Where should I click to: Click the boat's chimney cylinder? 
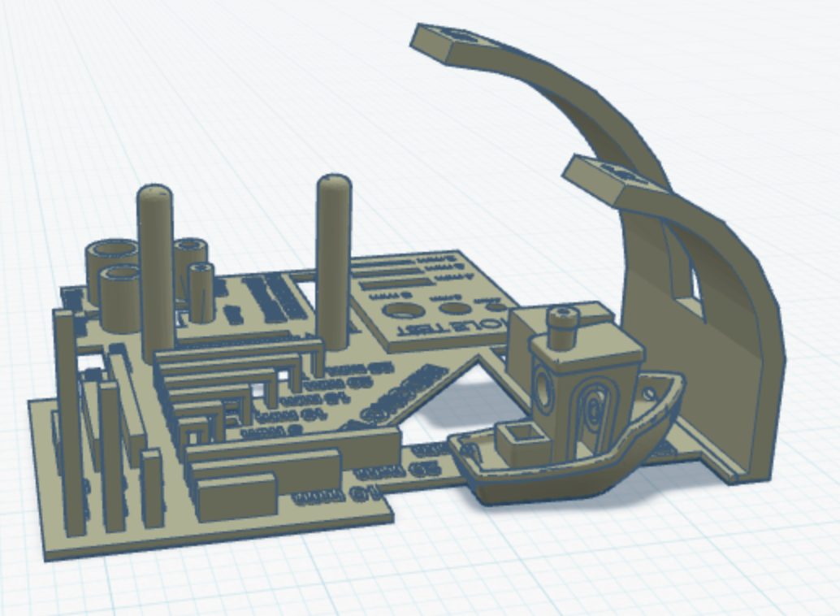[562, 327]
